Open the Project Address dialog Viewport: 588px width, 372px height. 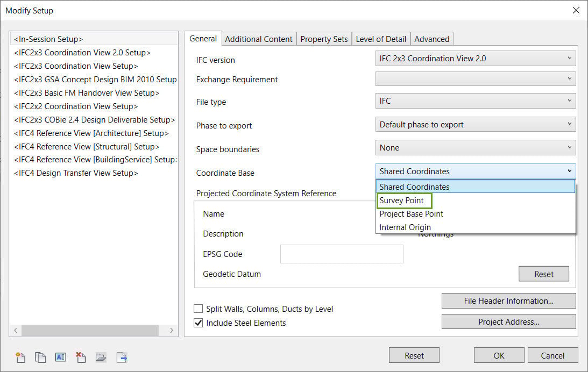pos(508,321)
